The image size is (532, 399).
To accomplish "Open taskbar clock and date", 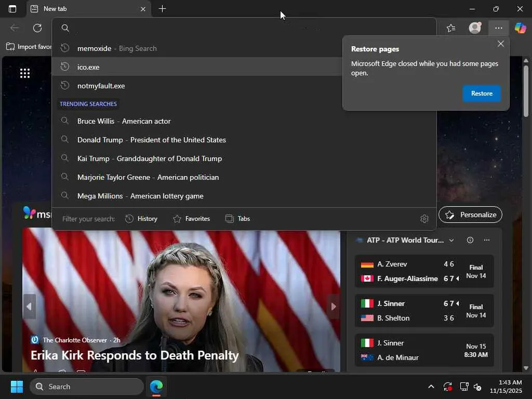I will coord(506,387).
